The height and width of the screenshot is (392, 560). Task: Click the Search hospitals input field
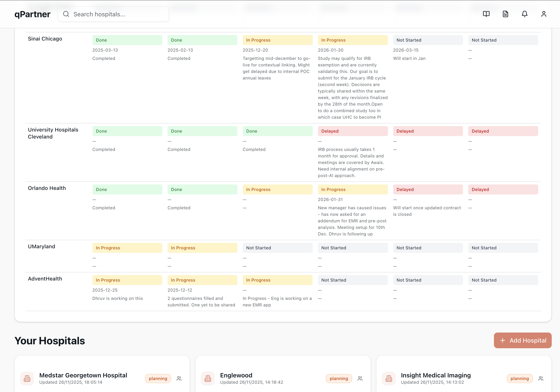(113, 14)
